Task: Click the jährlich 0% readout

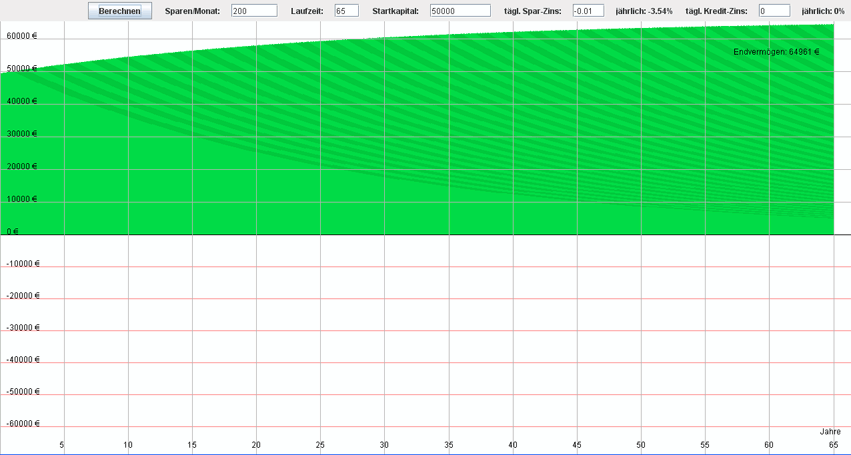Action: pyautogui.click(x=823, y=11)
